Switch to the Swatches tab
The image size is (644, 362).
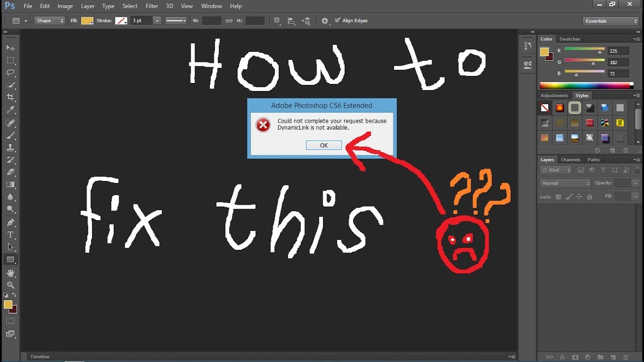coord(570,39)
